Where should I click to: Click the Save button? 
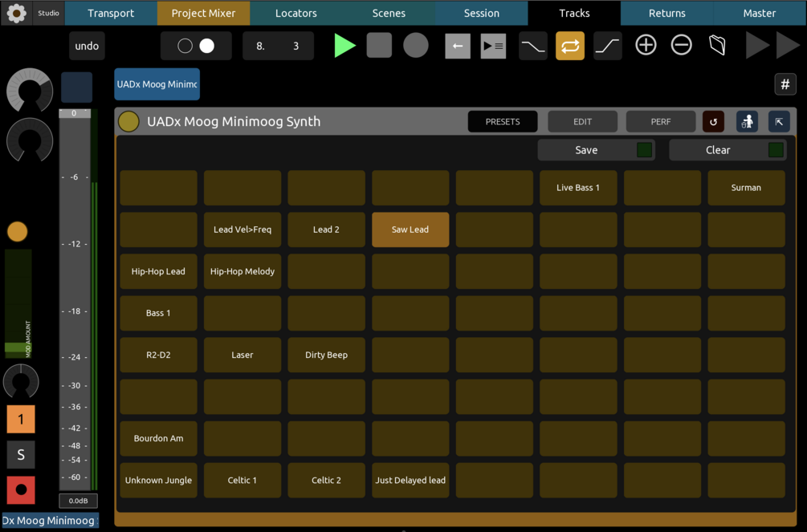(596, 150)
